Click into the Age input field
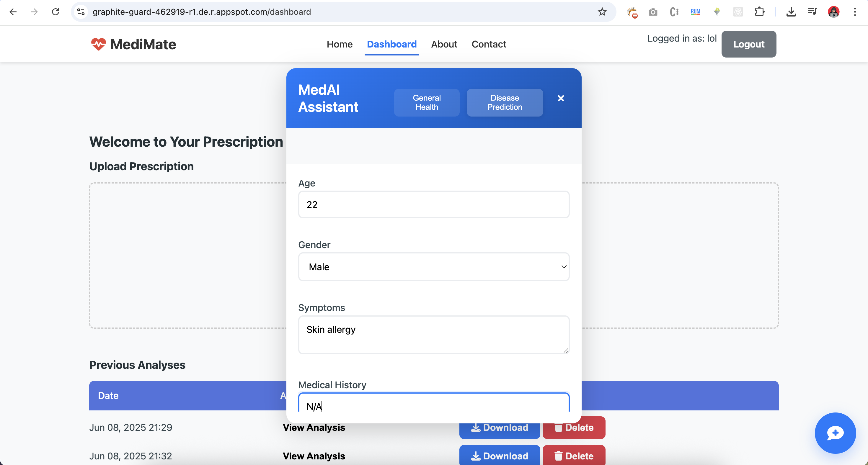Screen dimensions: 868x465 click(x=434, y=204)
